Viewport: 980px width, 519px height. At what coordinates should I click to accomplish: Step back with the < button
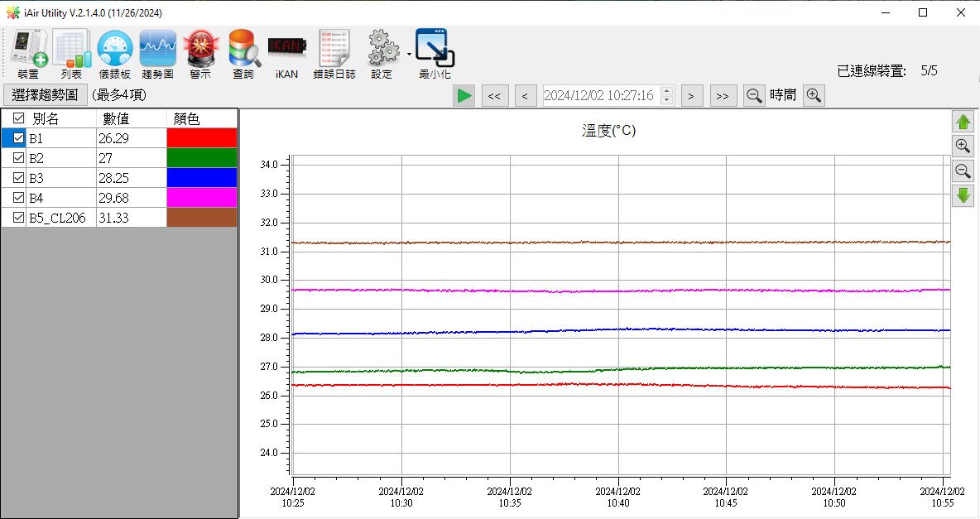point(525,96)
